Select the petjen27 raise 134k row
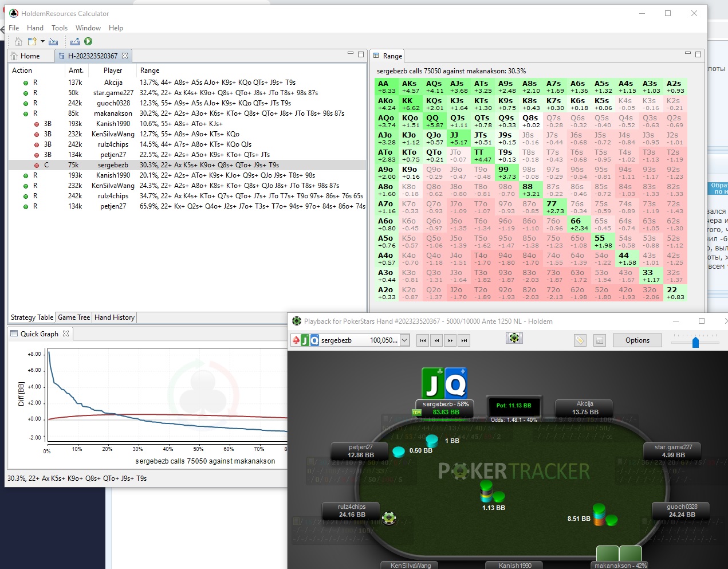This screenshot has width=728, height=569. (x=187, y=206)
